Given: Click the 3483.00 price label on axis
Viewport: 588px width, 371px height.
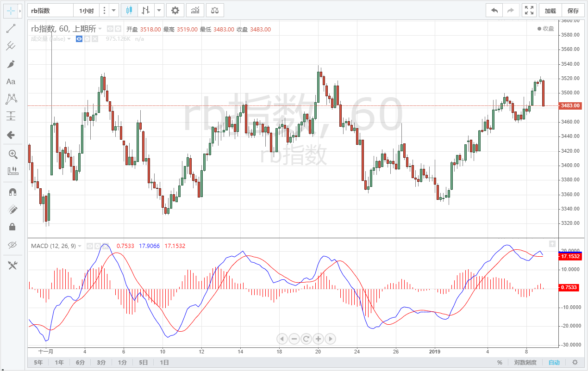Looking at the screenshot, I should pyautogui.click(x=569, y=106).
